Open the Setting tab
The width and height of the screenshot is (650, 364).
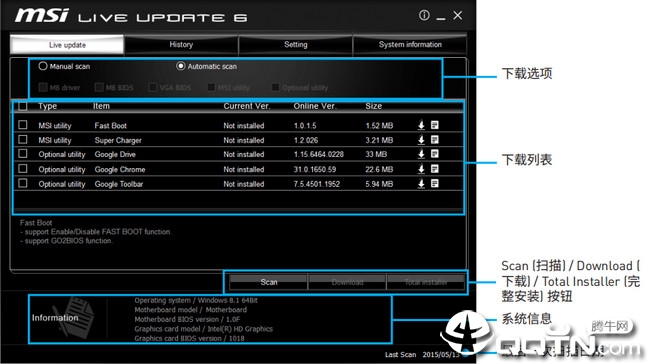tap(296, 45)
